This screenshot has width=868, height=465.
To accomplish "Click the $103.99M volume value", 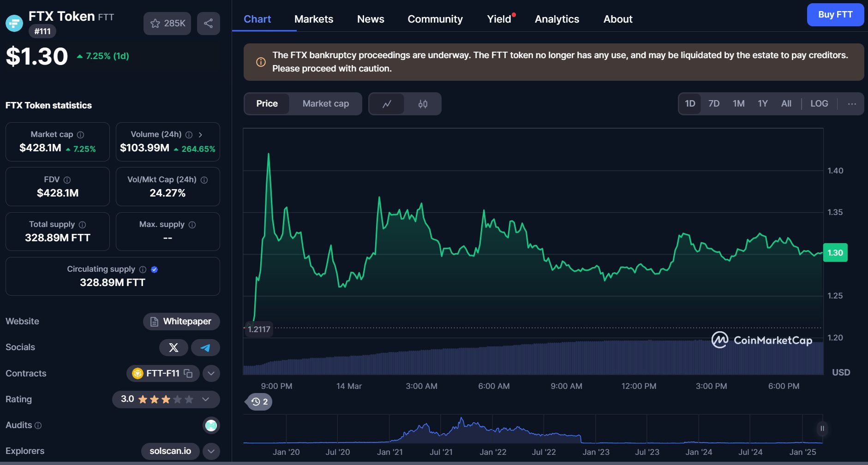I will (x=144, y=148).
